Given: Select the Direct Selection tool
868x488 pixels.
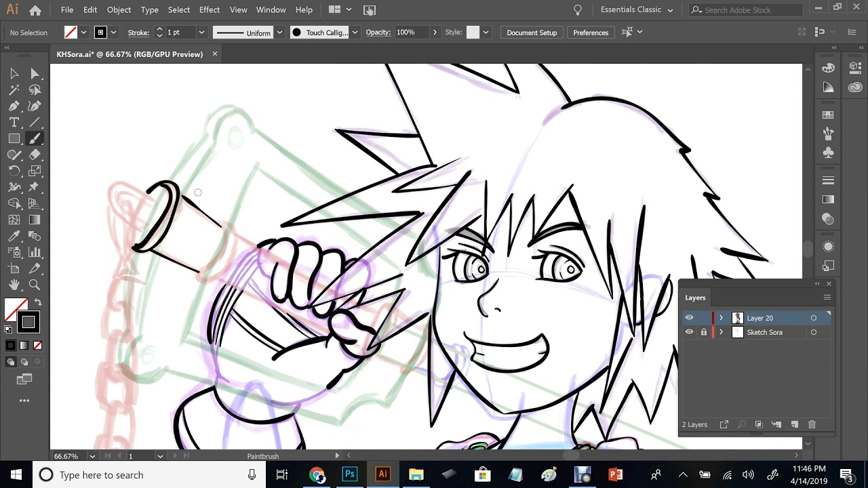Looking at the screenshot, I should pos(35,73).
